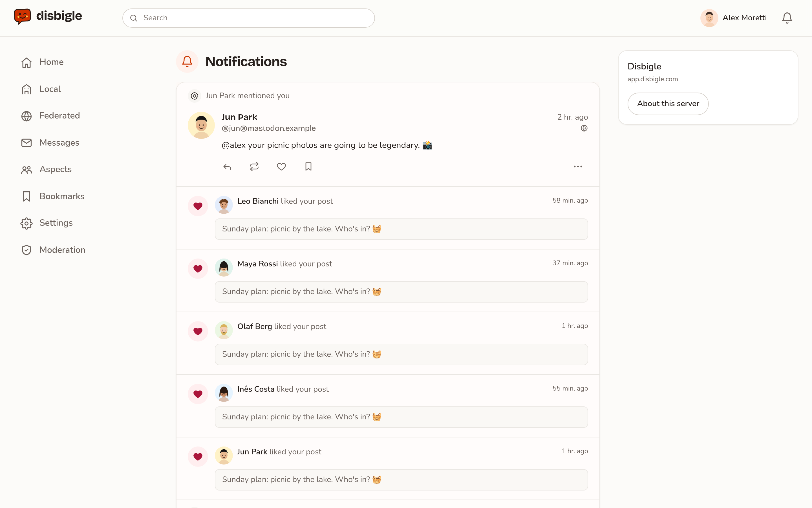Open Jun Park's avatar in mention post

coord(201,125)
